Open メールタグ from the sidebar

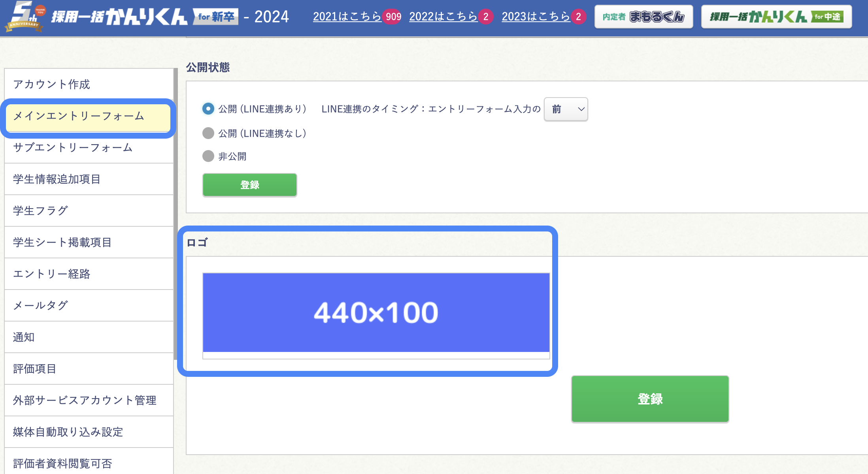coord(41,305)
